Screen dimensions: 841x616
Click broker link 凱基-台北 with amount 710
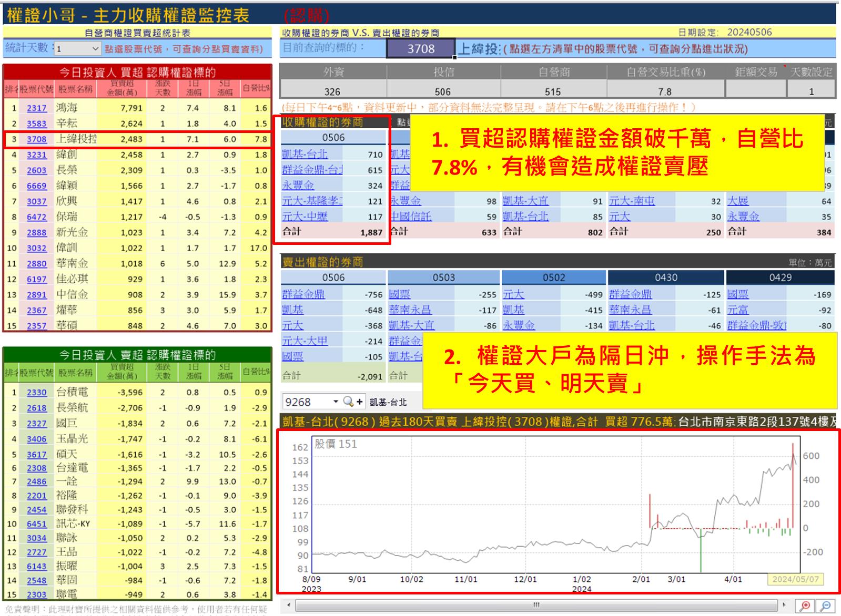[x=305, y=154]
